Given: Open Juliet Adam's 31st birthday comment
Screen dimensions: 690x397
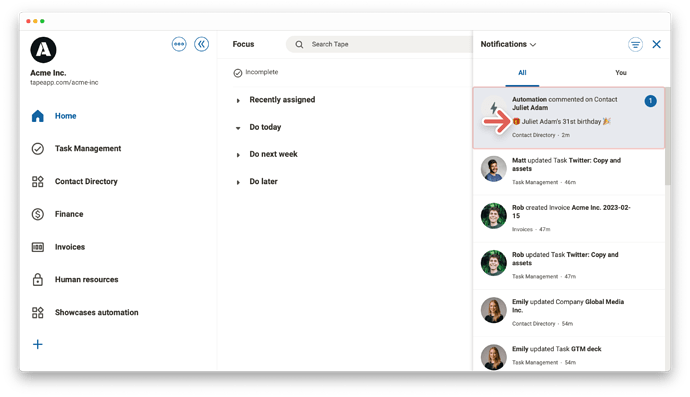Looking at the screenshot, I should tap(569, 118).
